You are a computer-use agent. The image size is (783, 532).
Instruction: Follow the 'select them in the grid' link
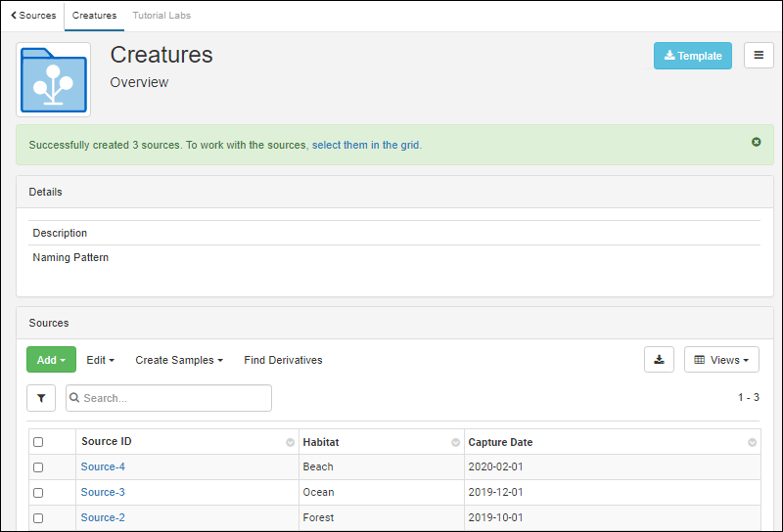pos(366,145)
